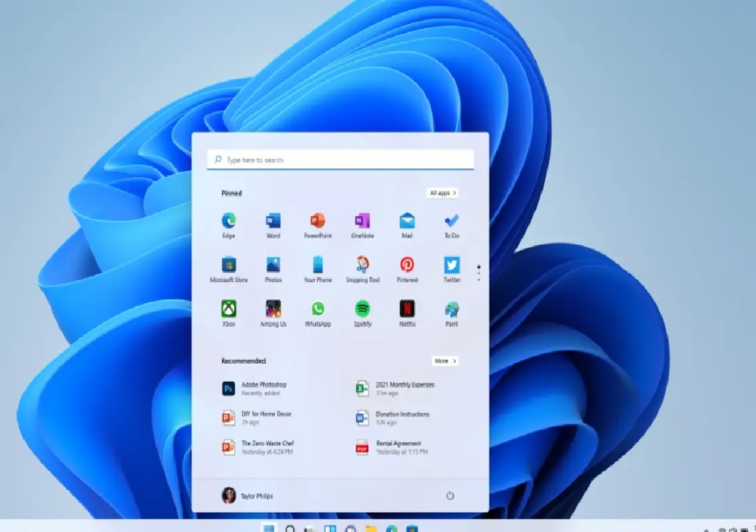Open Microsoft Store from Pinned
The width and height of the screenshot is (756, 532).
(228, 269)
